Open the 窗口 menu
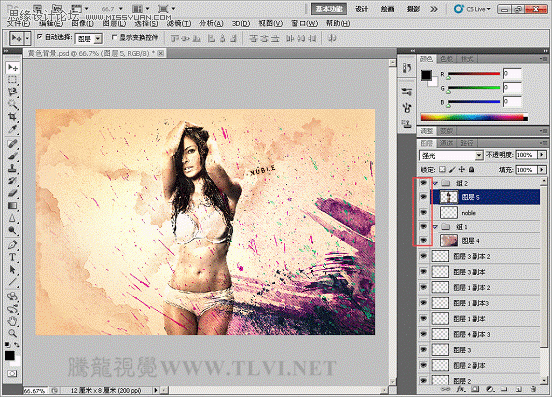 coord(305,23)
